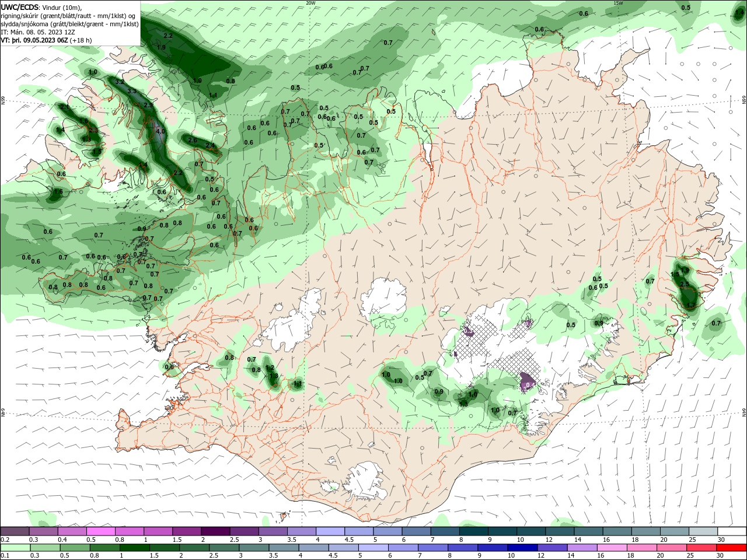Viewport: 747px width, 560px height.
Task: Select the lower legend swatch starting at 3
Action: pos(254,548)
